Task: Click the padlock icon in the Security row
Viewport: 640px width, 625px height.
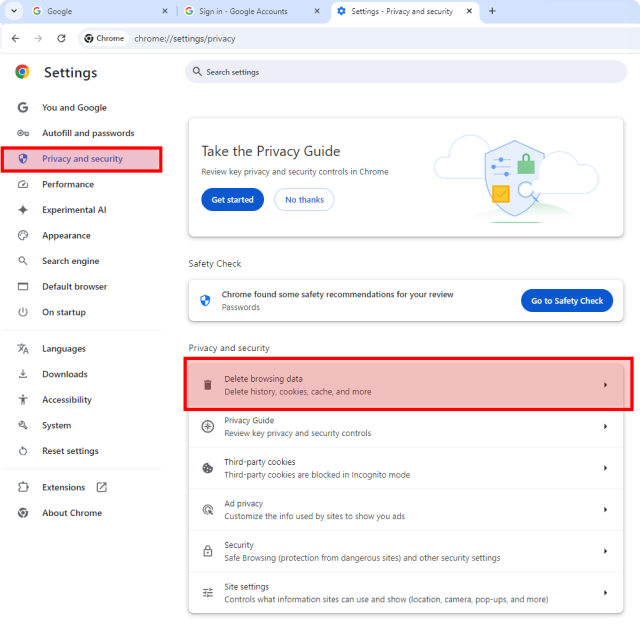Action: pos(208,551)
